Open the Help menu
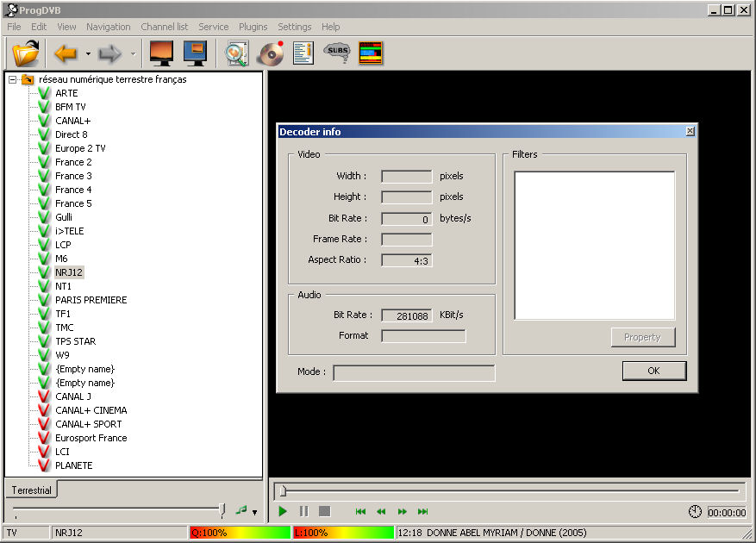The height and width of the screenshot is (543, 756). (x=331, y=27)
